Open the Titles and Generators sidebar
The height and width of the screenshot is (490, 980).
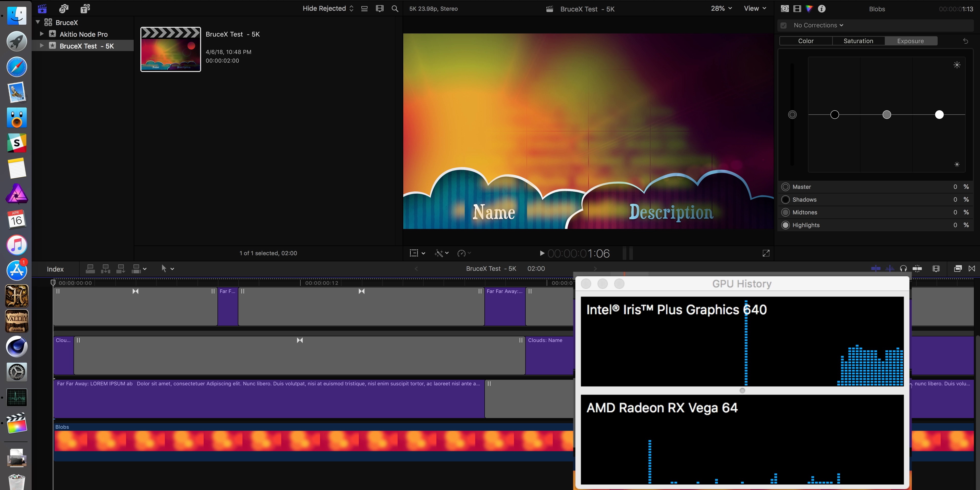(x=85, y=8)
